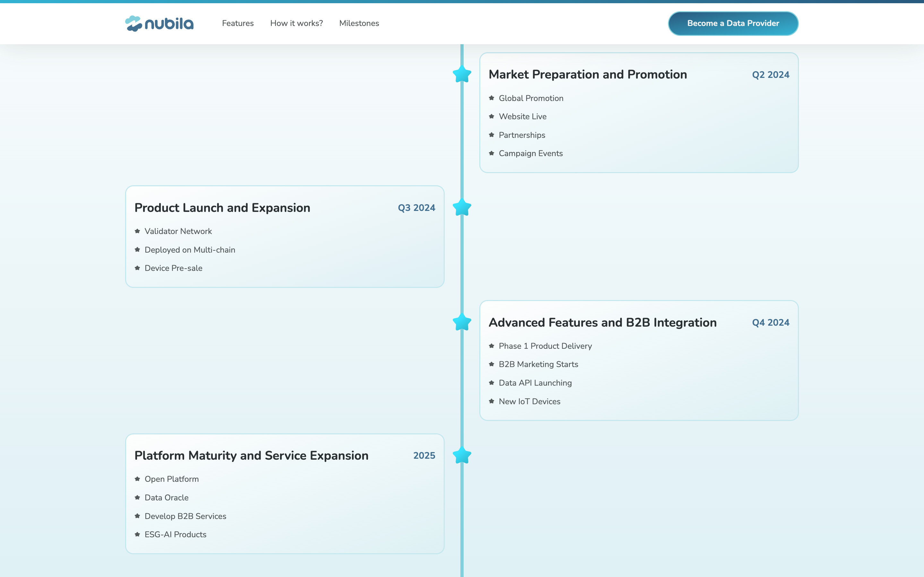Click the Q2 2024 timeline star marker

pos(462,74)
